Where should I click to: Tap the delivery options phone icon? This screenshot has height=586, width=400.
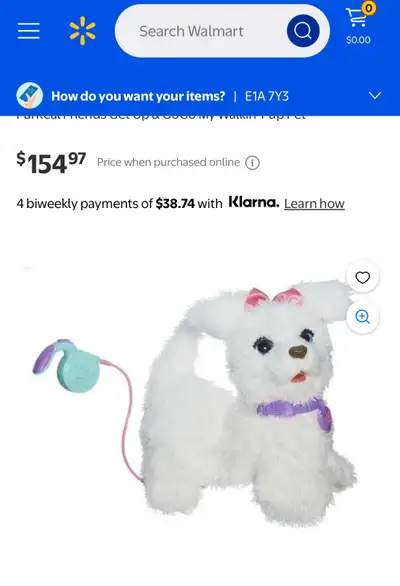point(30,96)
